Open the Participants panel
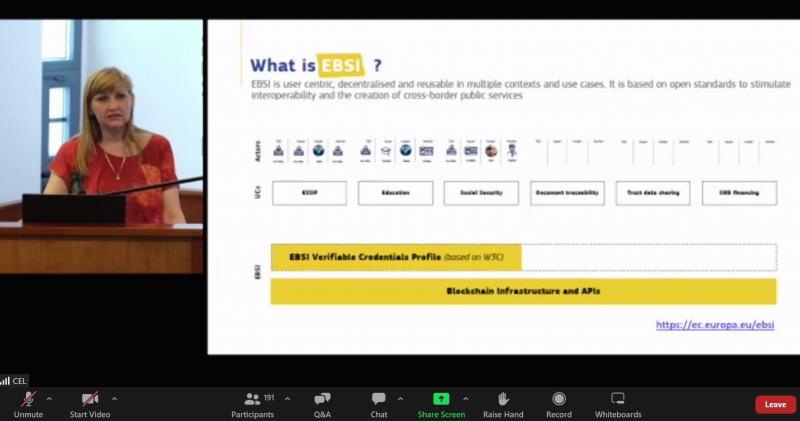 tap(252, 399)
